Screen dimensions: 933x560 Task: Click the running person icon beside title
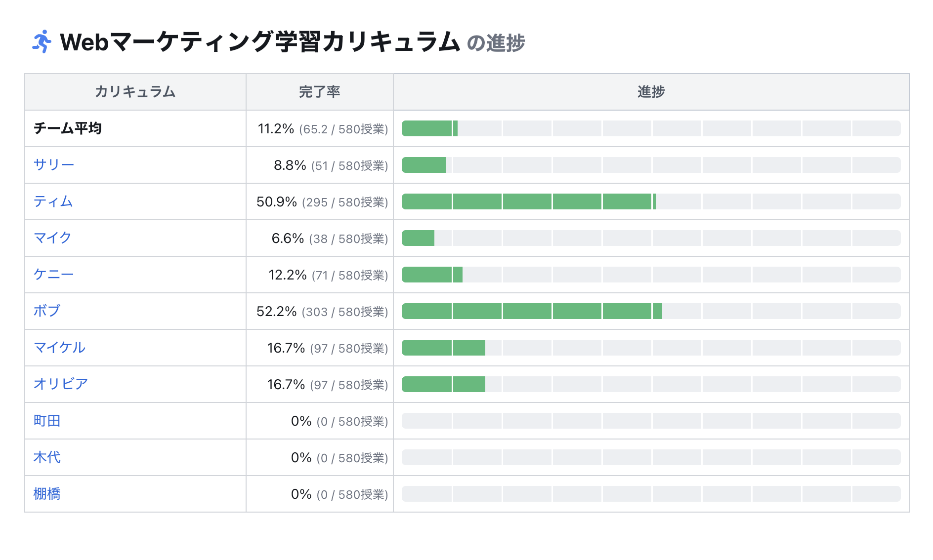click(x=42, y=42)
